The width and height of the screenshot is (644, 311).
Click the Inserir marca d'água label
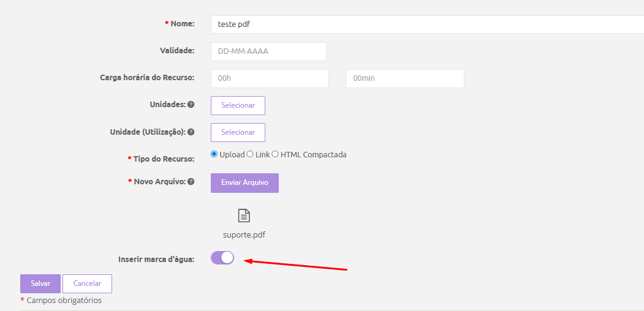click(x=156, y=259)
